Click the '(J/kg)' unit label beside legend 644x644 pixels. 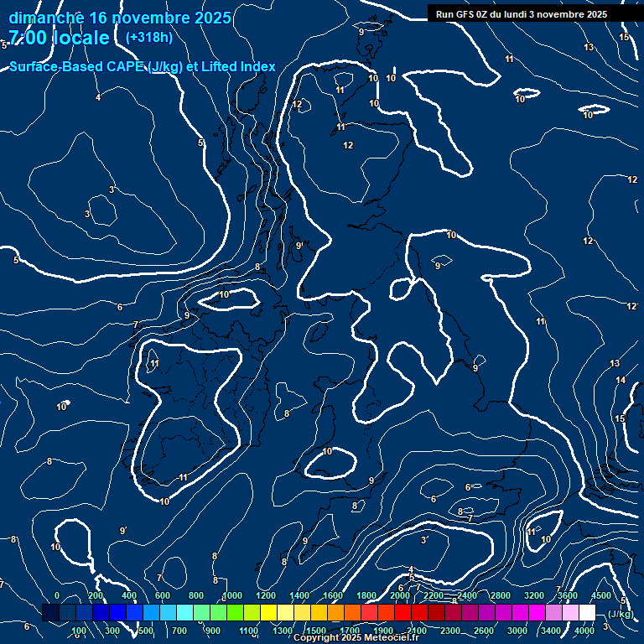[621, 614]
